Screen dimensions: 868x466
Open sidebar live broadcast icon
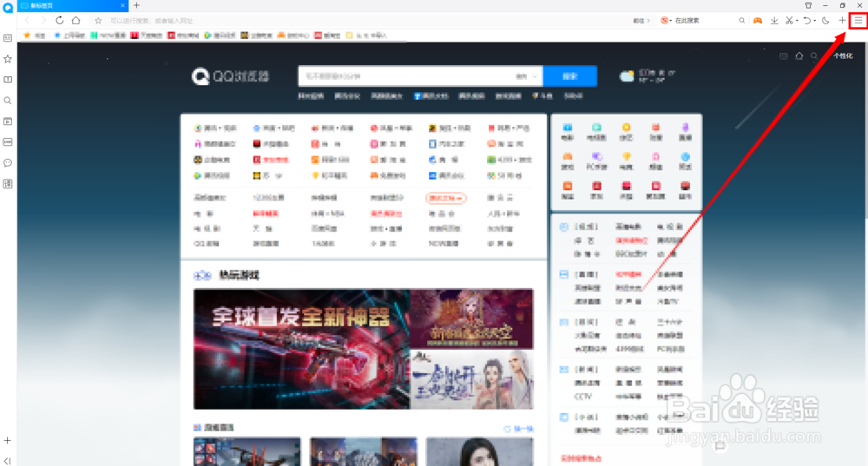click(8, 142)
